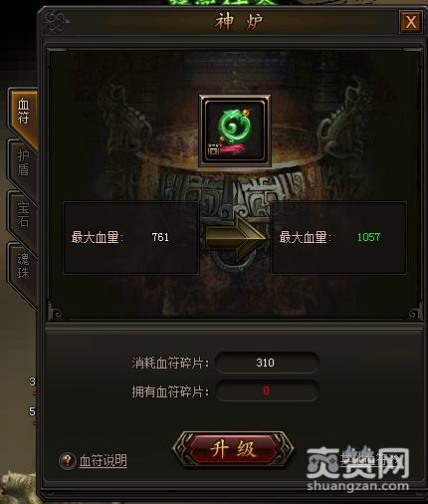
Task: Click the 升级 upgrade button
Action: (233, 449)
